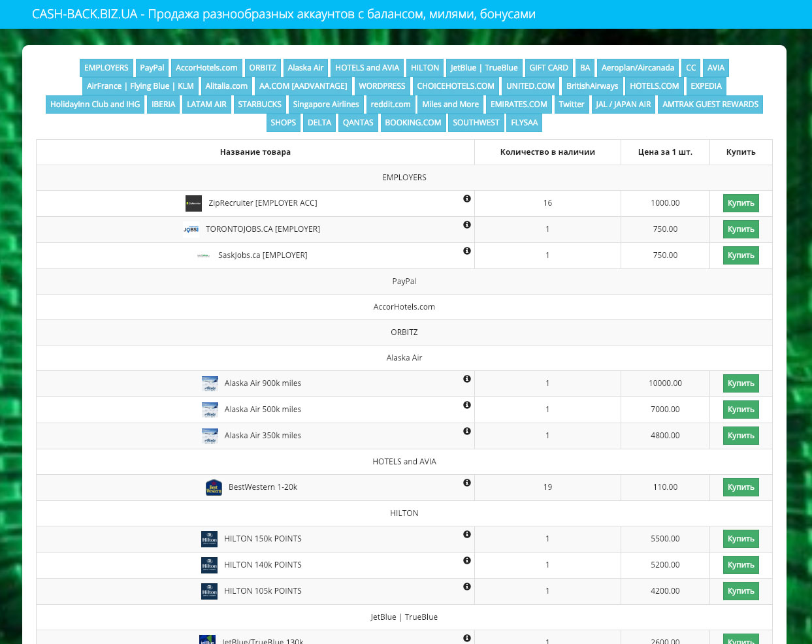Image resolution: width=812 pixels, height=644 pixels.
Task: Select the EXPEDIA category tag
Action: pyautogui.click(x=706, y=86)
